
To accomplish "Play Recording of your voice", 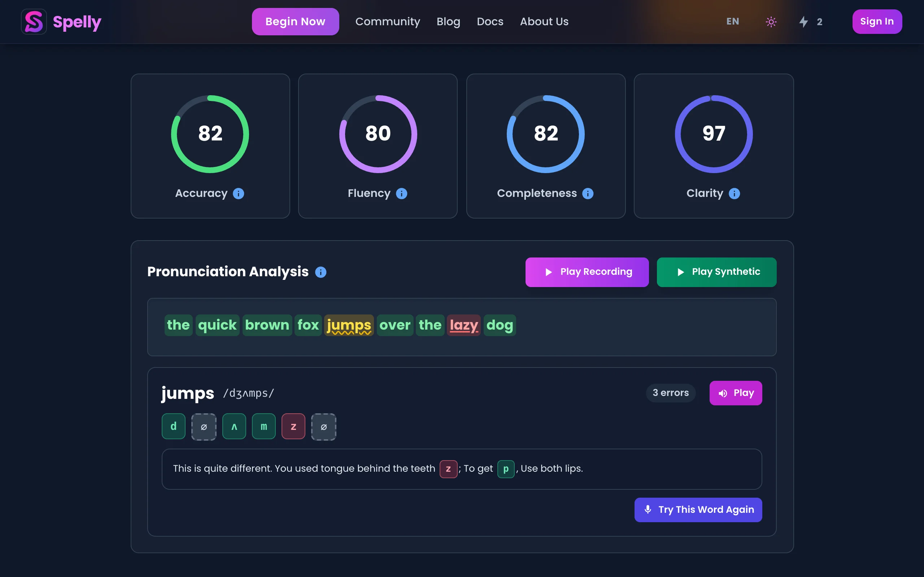I will pos(587,272).
